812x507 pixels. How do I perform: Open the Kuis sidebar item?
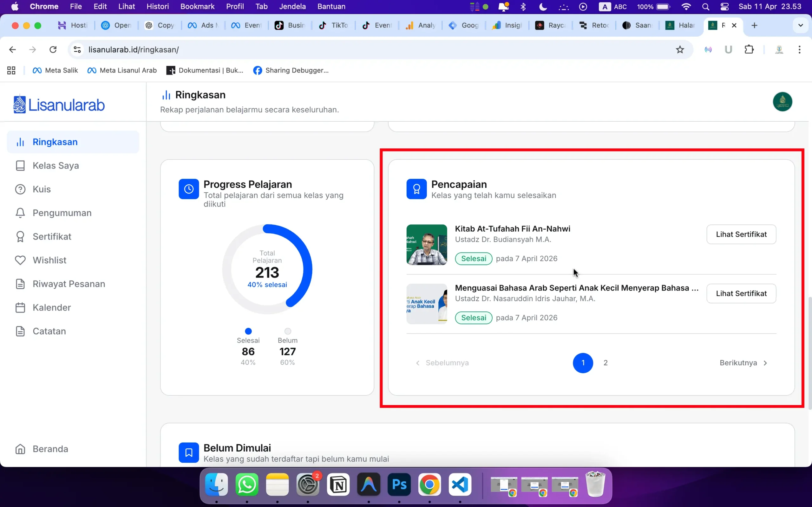tap(42, 189)
